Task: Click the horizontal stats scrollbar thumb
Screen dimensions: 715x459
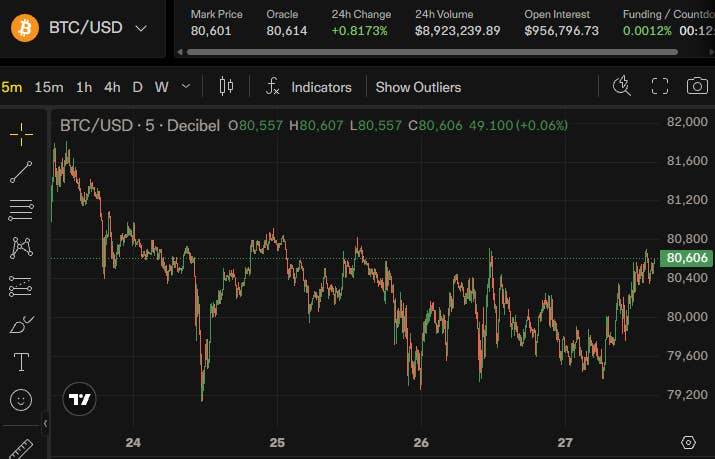Action: coord(432,52)
